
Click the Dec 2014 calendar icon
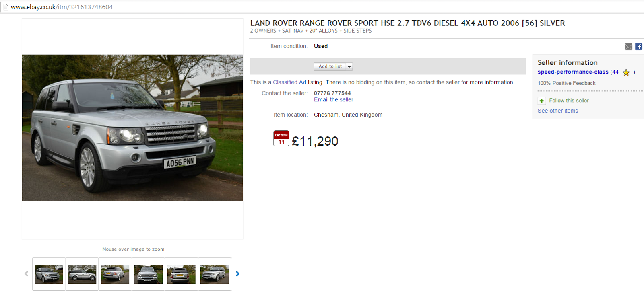281,138
